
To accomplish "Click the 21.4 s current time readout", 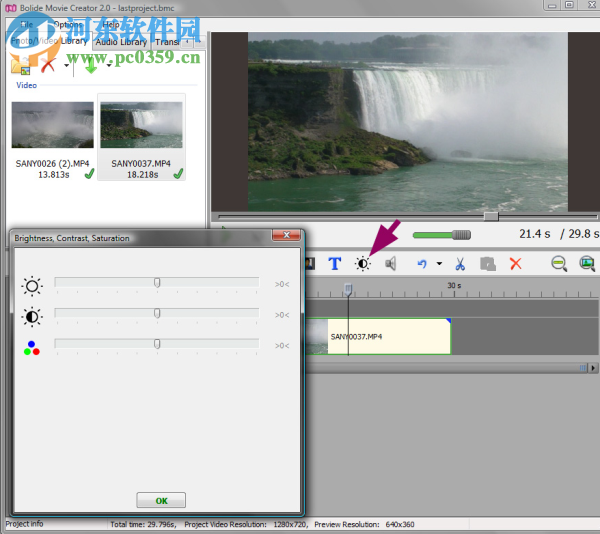I will [x=535, y=234].
